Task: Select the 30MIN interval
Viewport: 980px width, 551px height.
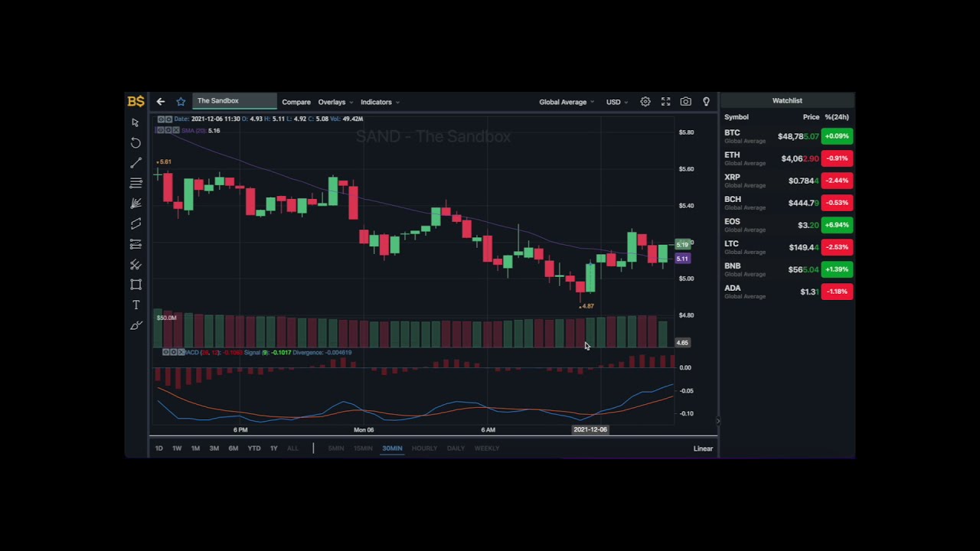Action: (x=392, y=448)
